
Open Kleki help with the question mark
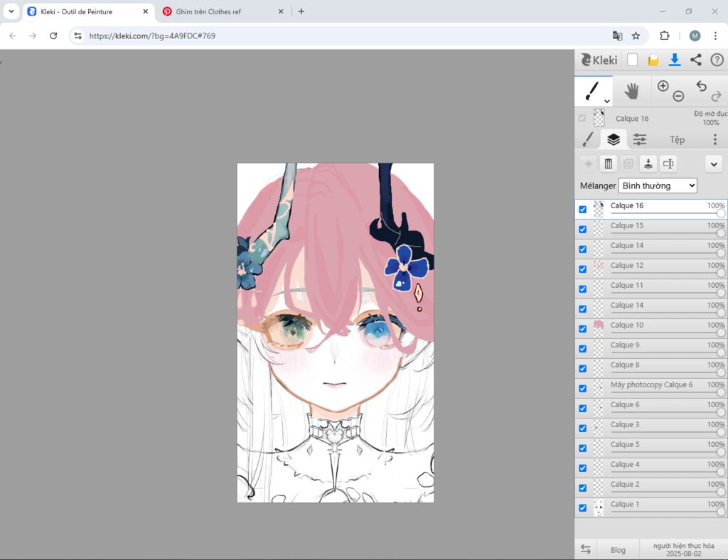[717, 60]
